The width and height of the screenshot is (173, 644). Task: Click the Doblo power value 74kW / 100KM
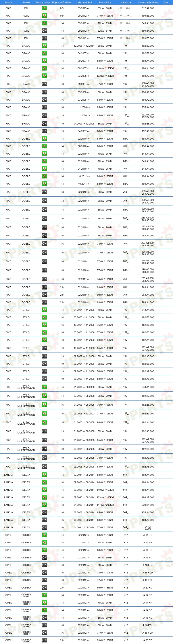tap(105, 244)
